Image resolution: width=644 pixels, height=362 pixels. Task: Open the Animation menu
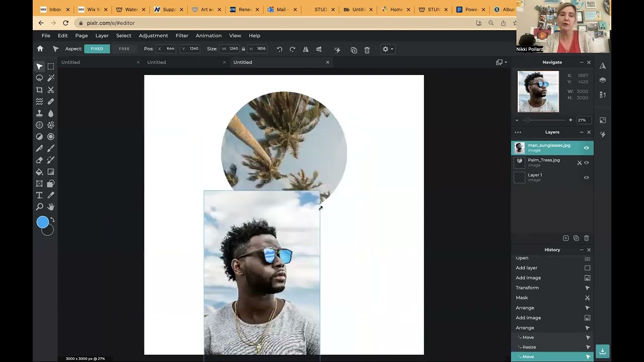pyautogui.click(x=208, y=36)
